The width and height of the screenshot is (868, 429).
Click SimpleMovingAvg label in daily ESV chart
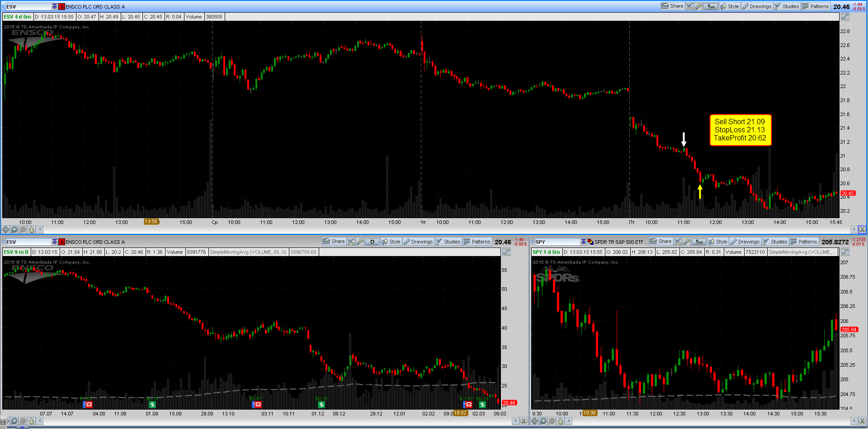click(x=248, y=252)
